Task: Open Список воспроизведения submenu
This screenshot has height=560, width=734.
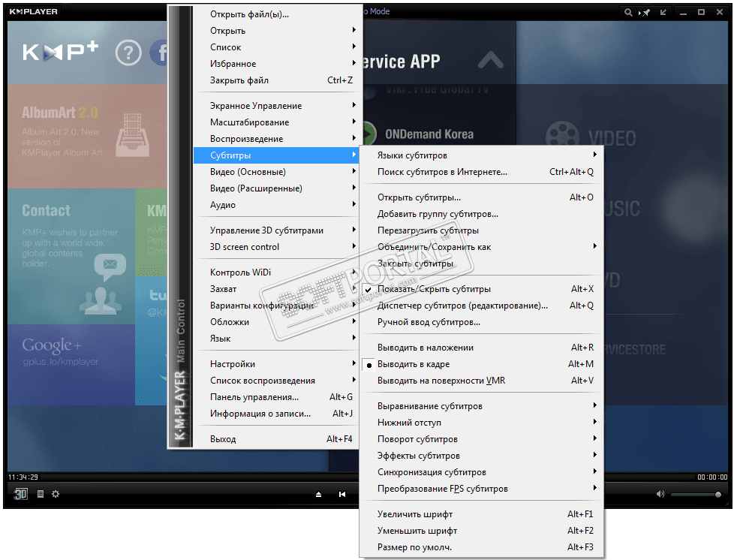Action: pyautogui.click(x=275, y=380)
